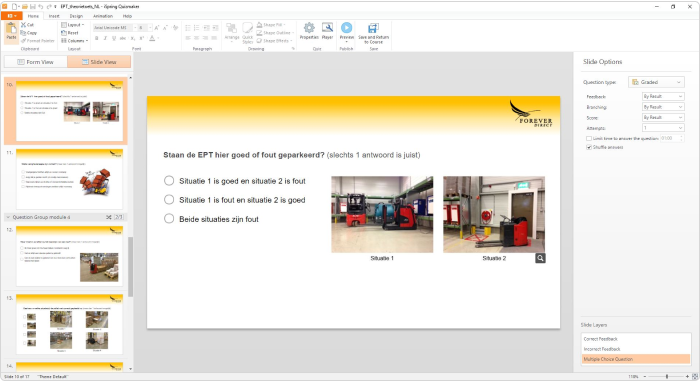Click the undo icon in title bar
This screenshot has height=381, width=700.
tap(41, 6)
